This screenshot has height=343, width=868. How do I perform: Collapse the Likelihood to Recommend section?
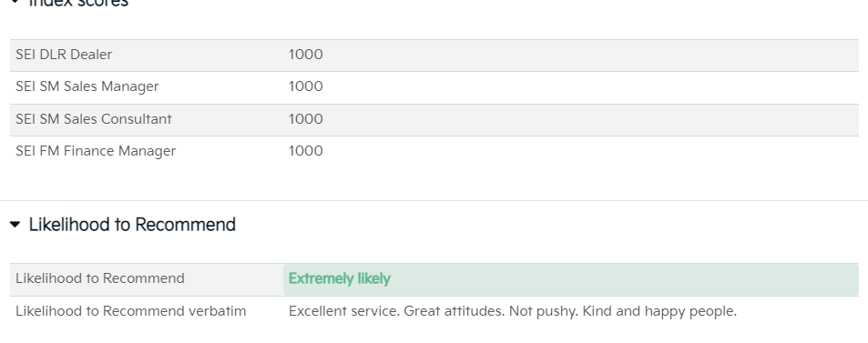[15, 225]
